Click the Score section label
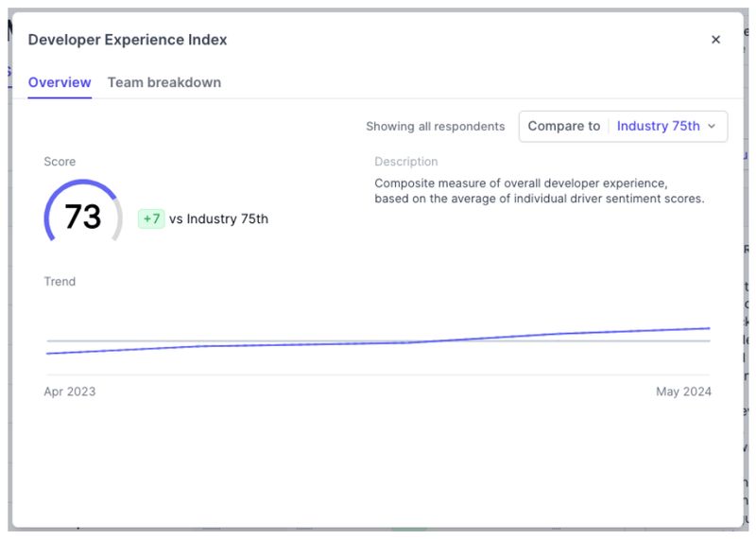The height and width of the screenshot is (540, 756). click(60, 162)
